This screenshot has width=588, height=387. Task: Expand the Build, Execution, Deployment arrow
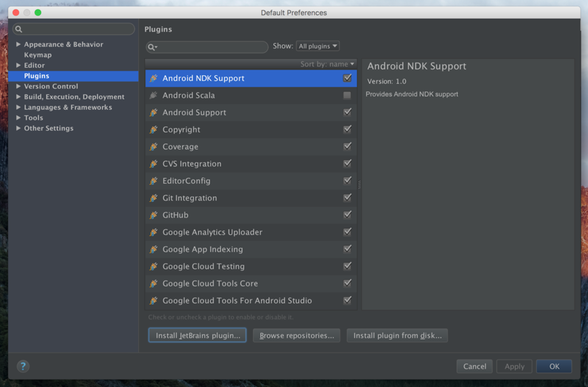coord(18,96)
